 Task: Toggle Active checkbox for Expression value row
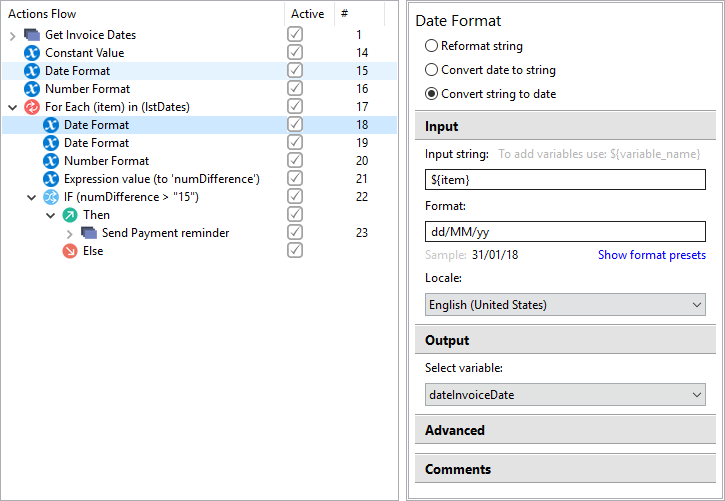pos(295,178)
